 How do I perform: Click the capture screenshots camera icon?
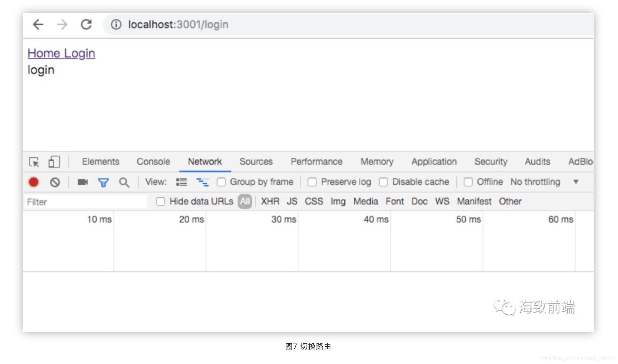coord(83,182)
